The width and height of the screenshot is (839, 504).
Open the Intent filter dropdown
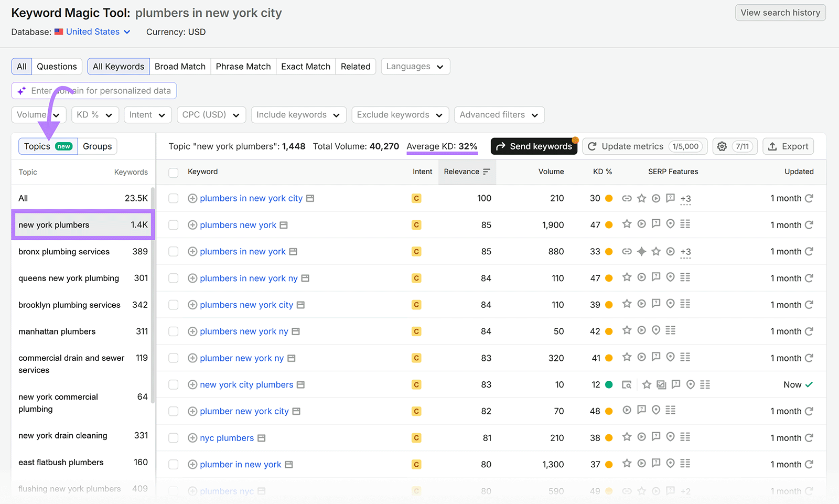tap(147, 115)
